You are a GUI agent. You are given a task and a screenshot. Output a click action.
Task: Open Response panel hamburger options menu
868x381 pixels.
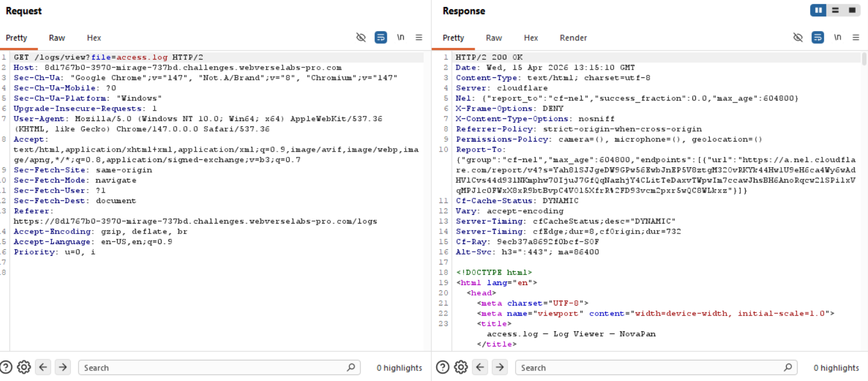click(856, 37)
